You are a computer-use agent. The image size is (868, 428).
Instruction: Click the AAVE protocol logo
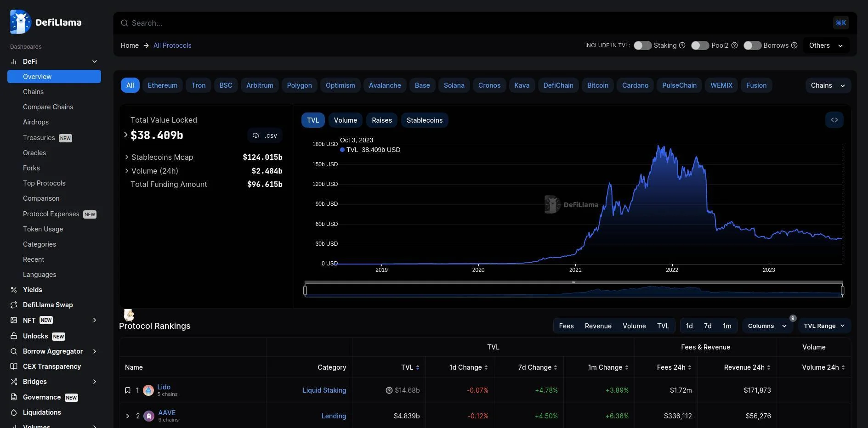pos(149,416)
